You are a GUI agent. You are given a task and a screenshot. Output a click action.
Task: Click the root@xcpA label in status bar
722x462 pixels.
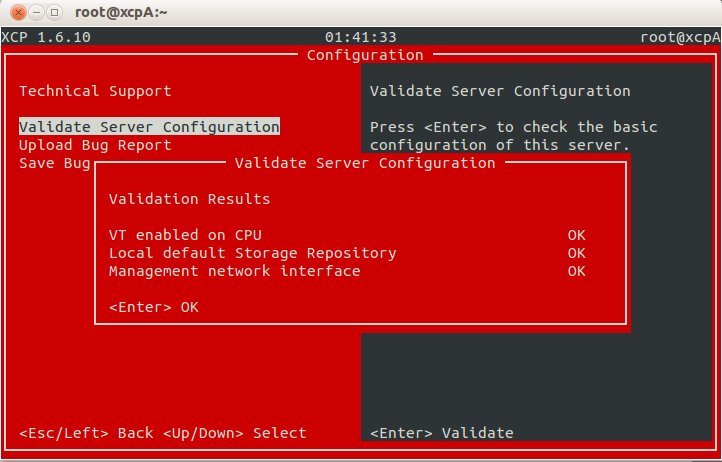coord(680,37)
